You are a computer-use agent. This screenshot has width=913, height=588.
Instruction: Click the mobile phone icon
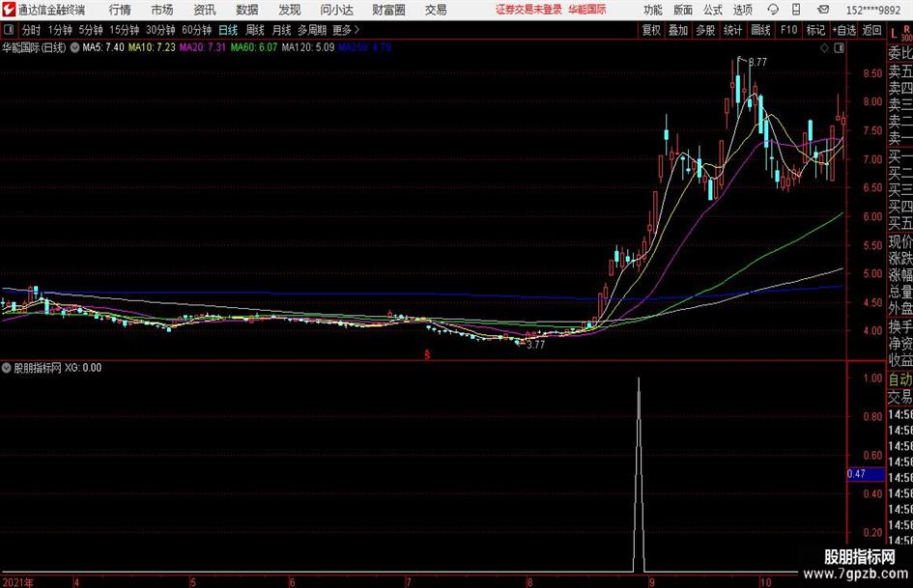(x=796, y=10)
